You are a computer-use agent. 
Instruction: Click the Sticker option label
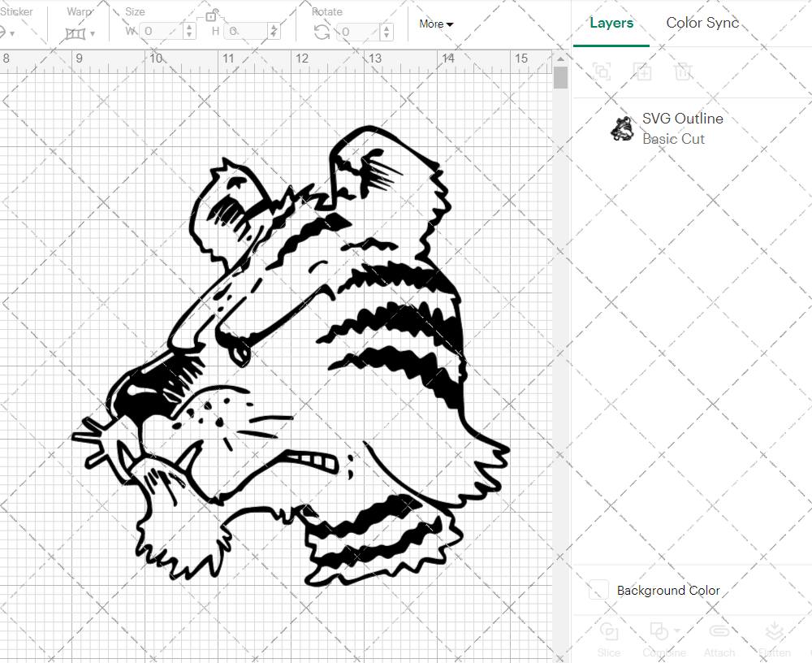click(x=19, y=11)
